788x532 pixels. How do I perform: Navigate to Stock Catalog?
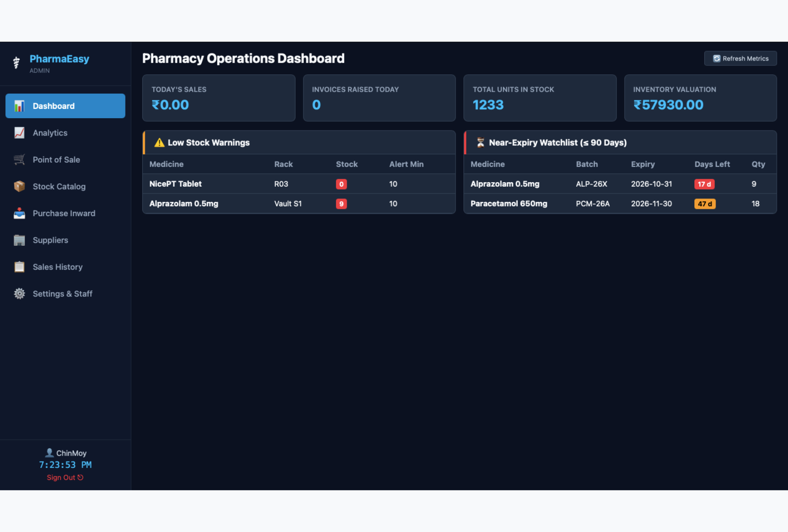tap(66, 186)
